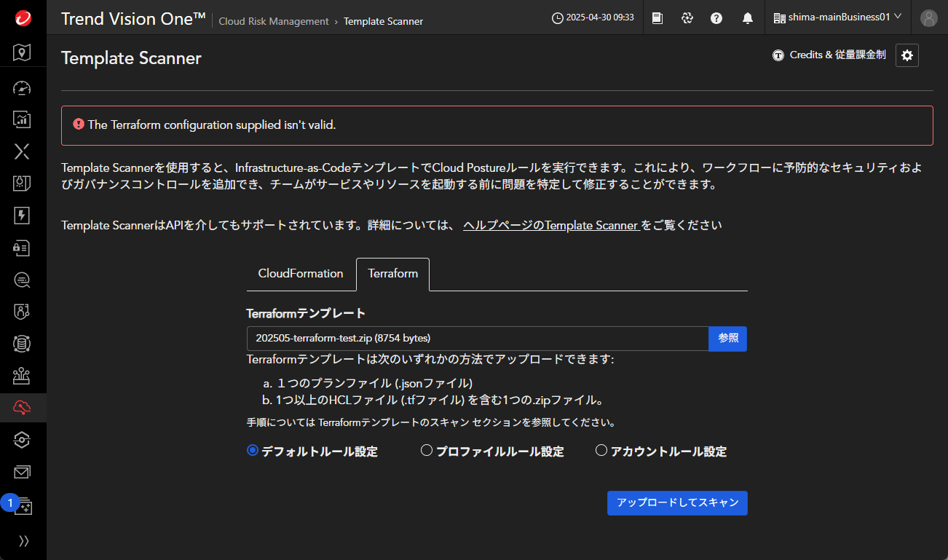Image resolution: width=948 pixels, height=560 pixels.
Task: Open the envelope mail sidebar icon
Action: [23, 472]
